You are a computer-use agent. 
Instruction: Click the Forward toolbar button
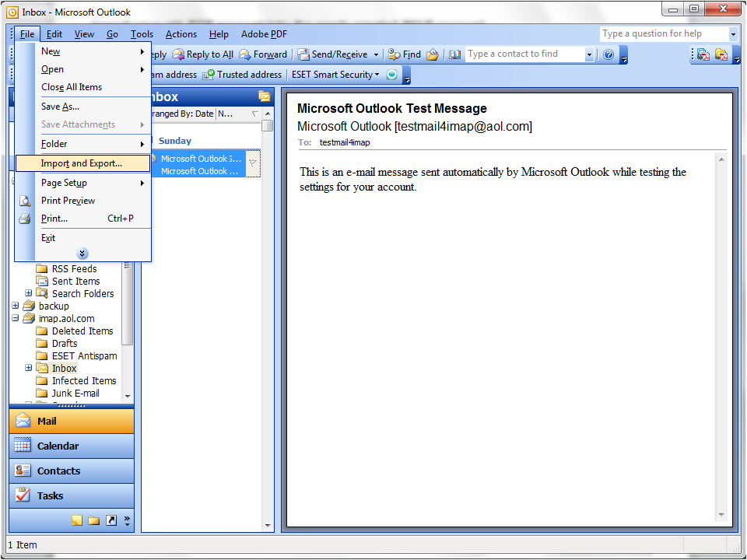pyautogui.click(x=263, y=54)
